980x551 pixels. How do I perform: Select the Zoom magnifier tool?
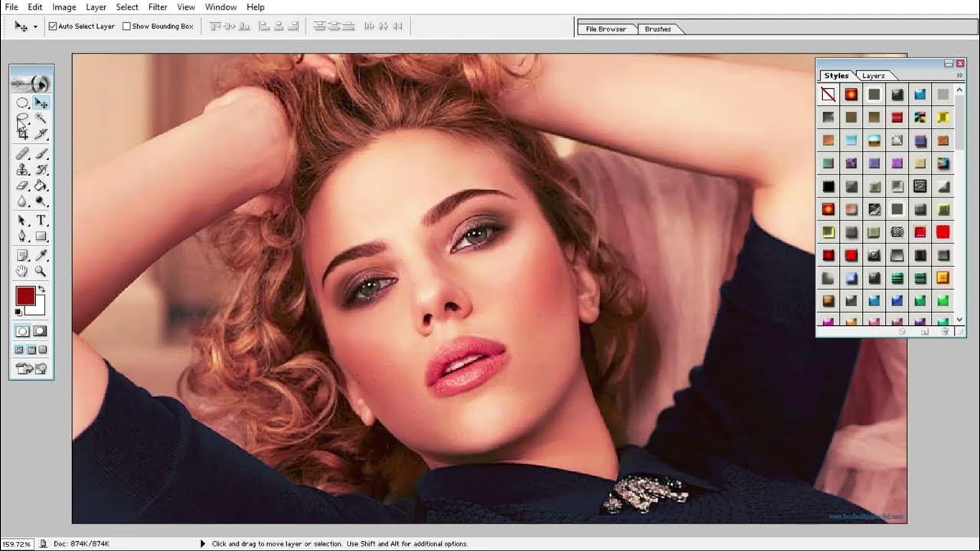(41, 272)
